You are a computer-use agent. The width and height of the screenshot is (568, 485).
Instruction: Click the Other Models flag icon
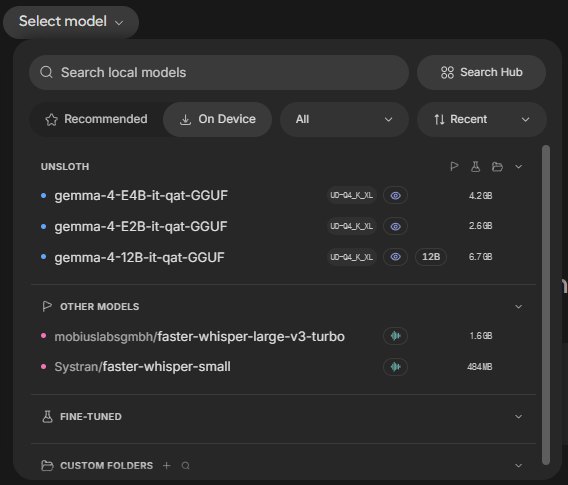click(47, 306)
